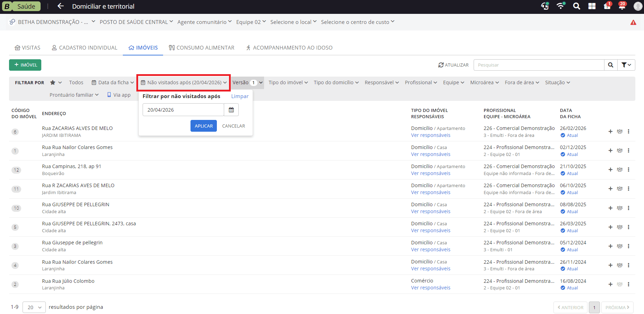Open Ver responsáveis for Rua Campinas row
Image resolution: width=644 pixels, height=314 pixels.
[431, 173]
